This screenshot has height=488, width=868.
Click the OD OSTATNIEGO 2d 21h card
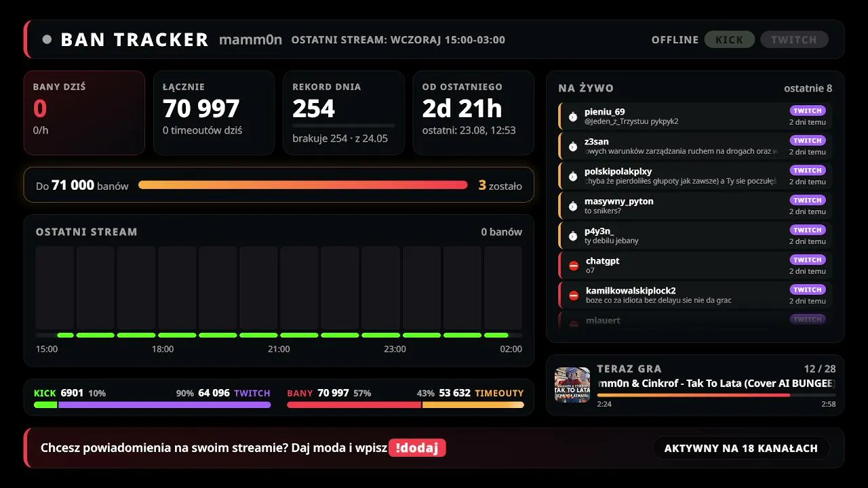tap(473, 113)
